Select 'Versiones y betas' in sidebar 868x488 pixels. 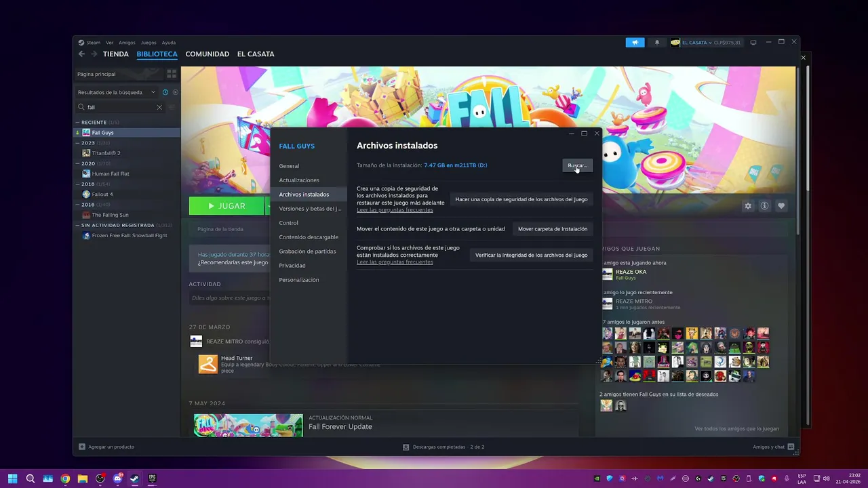point(309,209)
